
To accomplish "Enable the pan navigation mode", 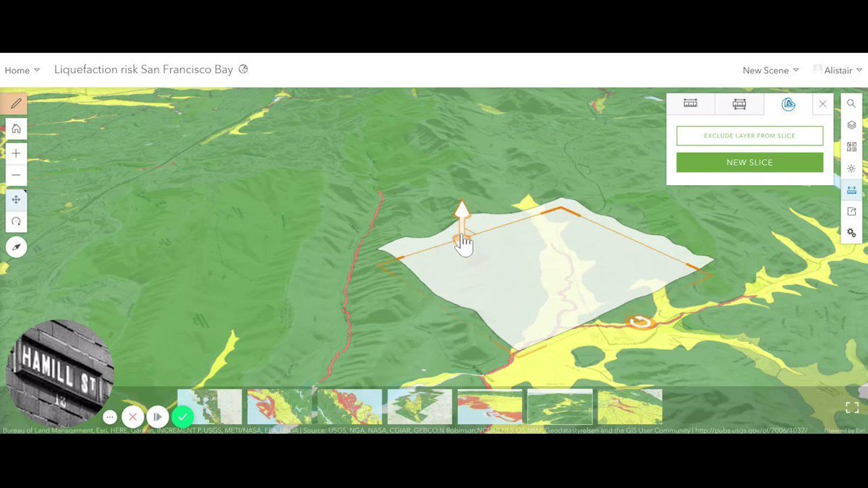I will tap(15, 200).
